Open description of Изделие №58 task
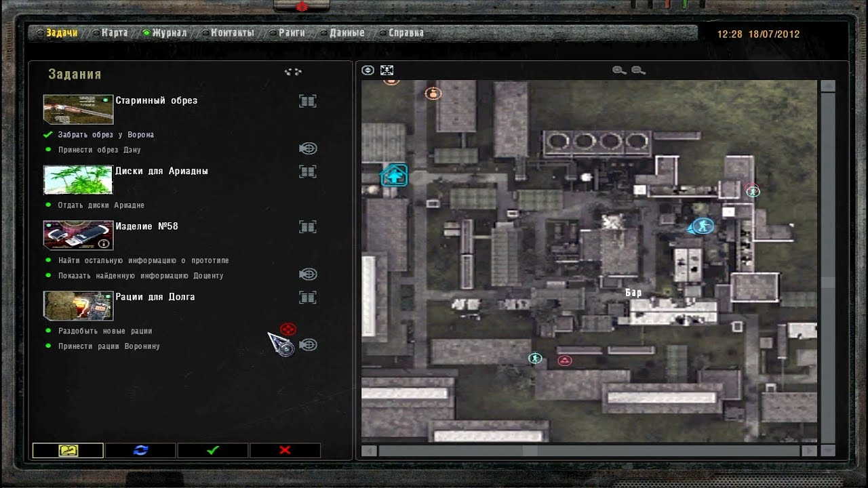Screen dimensions: 868x488 [308, 226]
